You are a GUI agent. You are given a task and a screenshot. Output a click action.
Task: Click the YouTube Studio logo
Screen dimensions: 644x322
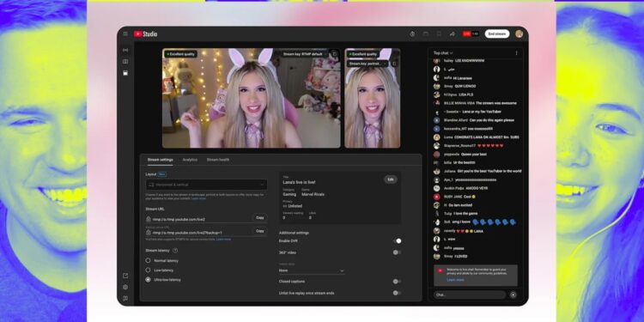tap(146, 34)
